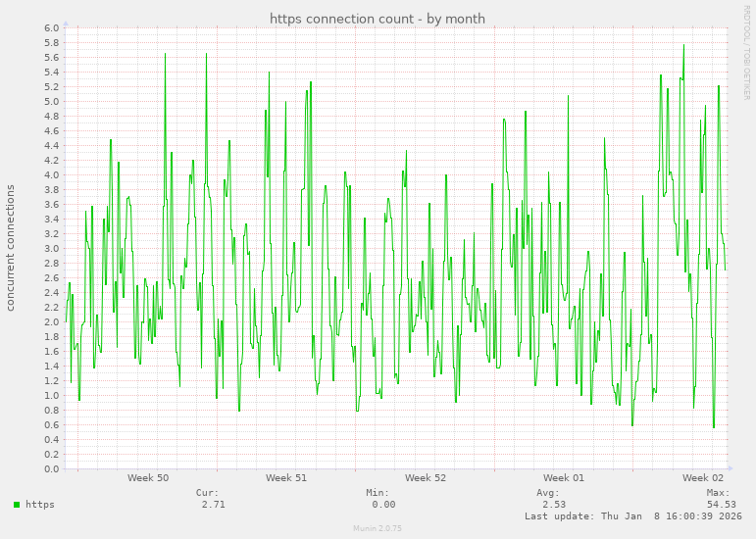This screenshot has width=756, height=539.
Task: Click the graph title 'https connection count - by month'
Action: (x=378, y=19)
